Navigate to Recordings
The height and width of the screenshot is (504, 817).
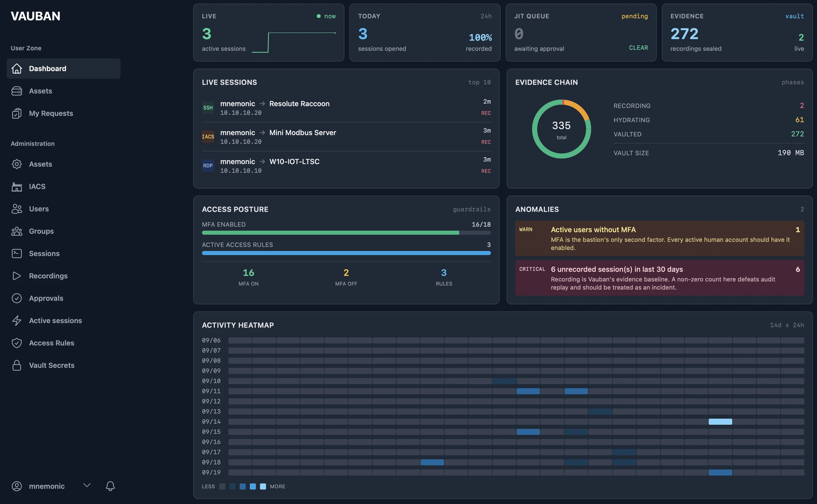tap(64, 276)
